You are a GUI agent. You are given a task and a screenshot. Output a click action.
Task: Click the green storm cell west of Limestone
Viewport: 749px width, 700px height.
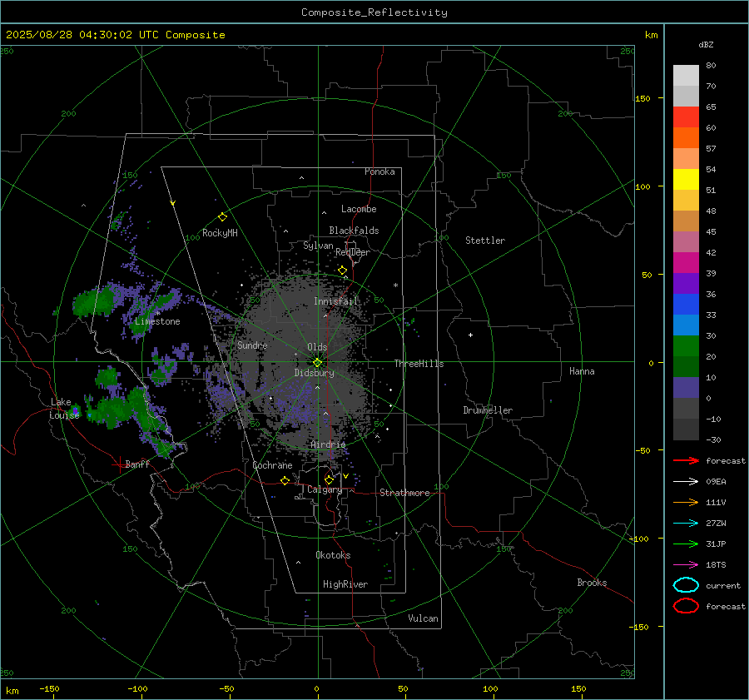tap(93, 302)
